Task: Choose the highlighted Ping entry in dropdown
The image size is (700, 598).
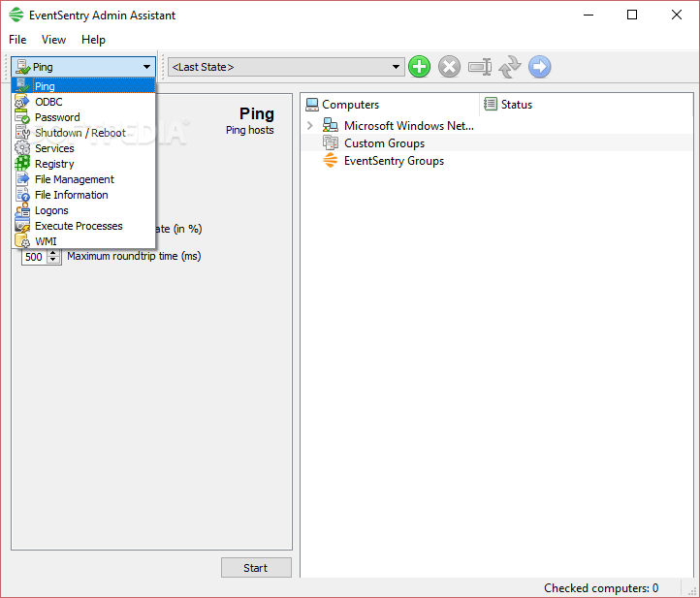Action: point(83,86)
